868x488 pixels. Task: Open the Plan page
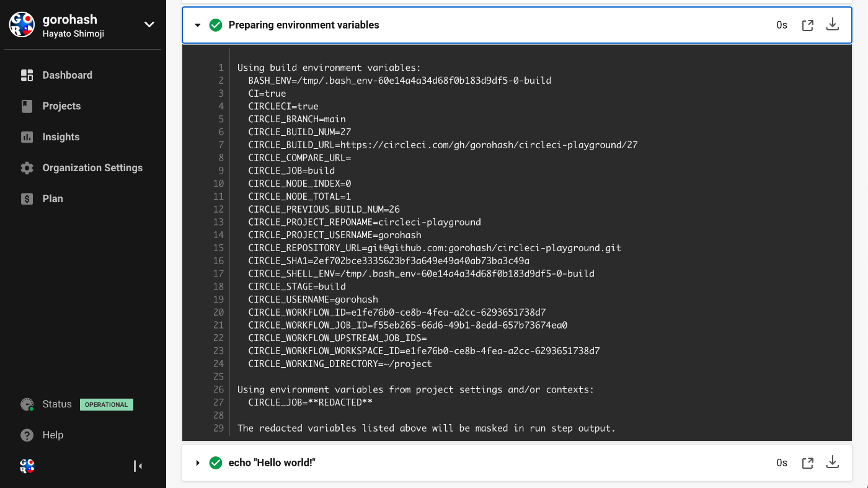(x=53, y=199)
